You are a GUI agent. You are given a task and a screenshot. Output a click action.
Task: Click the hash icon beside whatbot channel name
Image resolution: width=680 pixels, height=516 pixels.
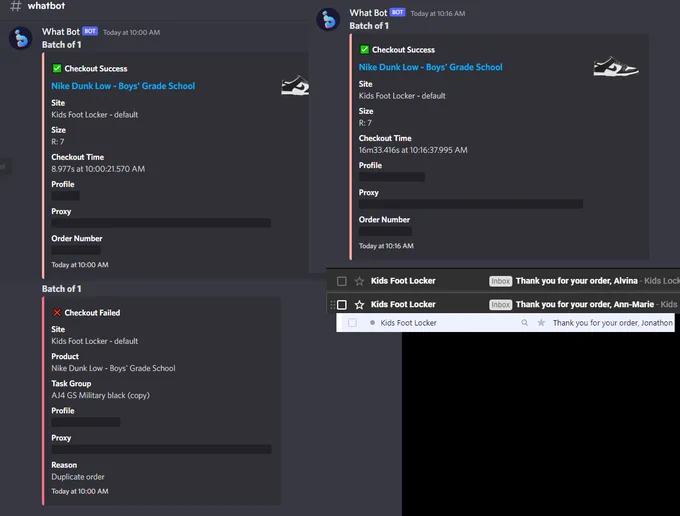16,6
